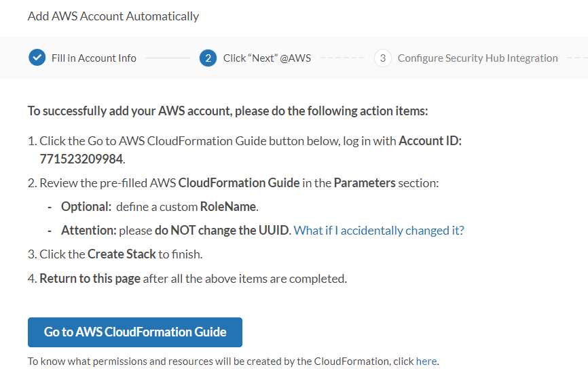Click the completed step checkmark icon

(37, 58)
